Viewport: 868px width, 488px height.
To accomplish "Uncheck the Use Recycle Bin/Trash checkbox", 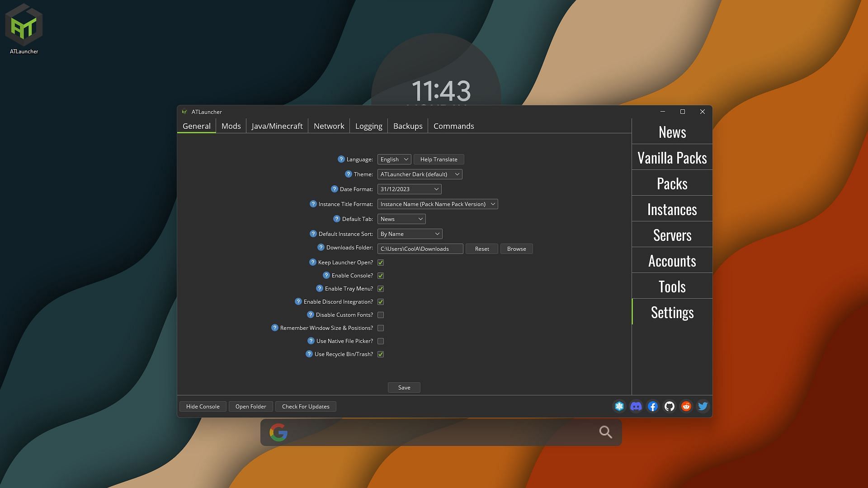I will [381, 354].
